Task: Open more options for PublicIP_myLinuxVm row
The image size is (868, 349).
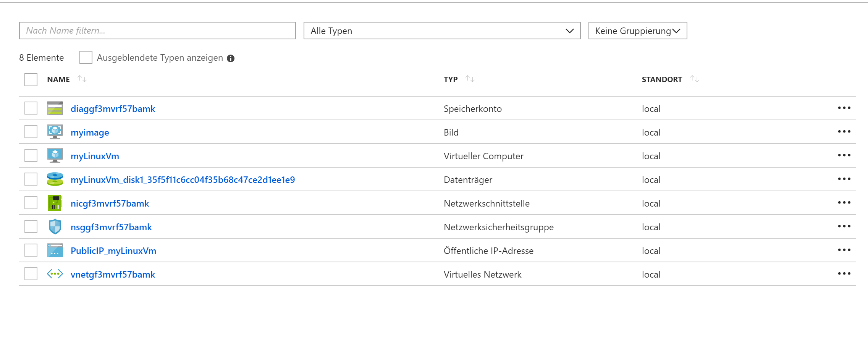Action: coord(844,250)
